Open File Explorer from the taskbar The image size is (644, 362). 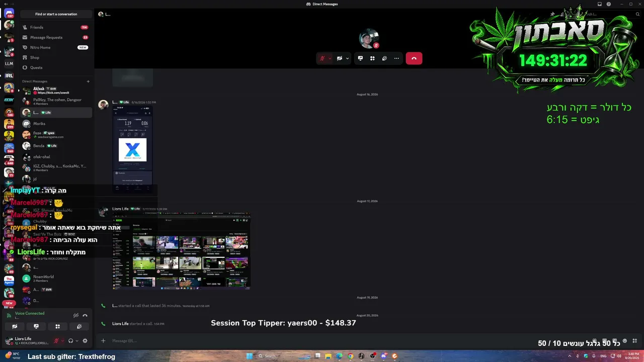tap(328, 356)
